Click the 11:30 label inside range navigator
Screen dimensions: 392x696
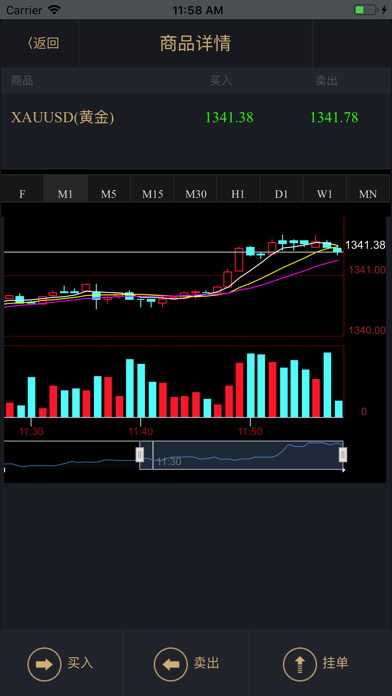[169, 462]
